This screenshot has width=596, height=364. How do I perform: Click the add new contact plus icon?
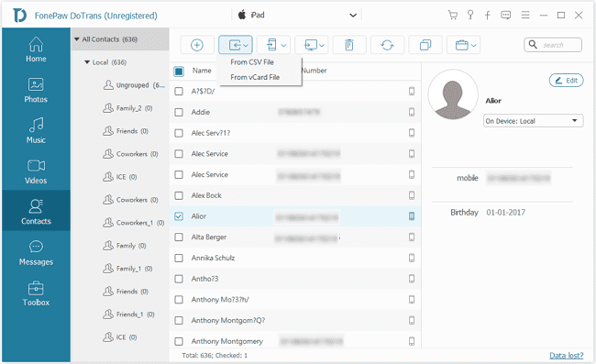197,45
